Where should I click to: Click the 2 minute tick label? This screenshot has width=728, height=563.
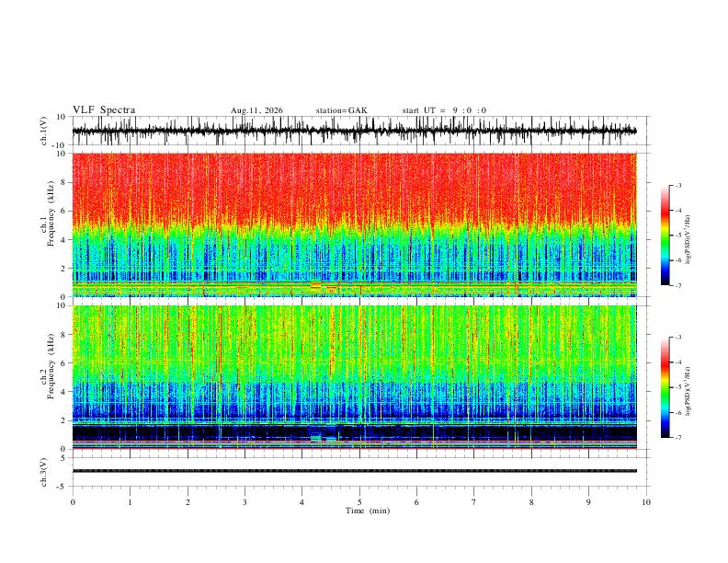188,502
